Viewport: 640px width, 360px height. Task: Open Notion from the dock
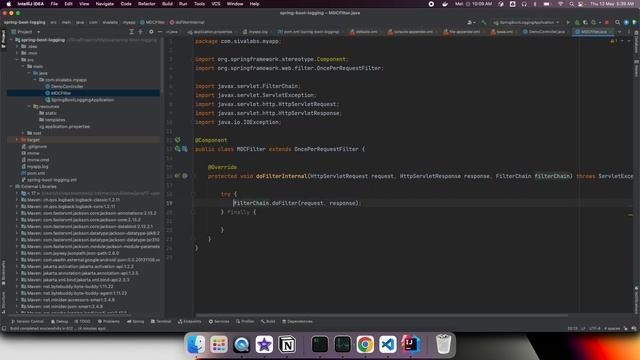click(x=287, y=344)
